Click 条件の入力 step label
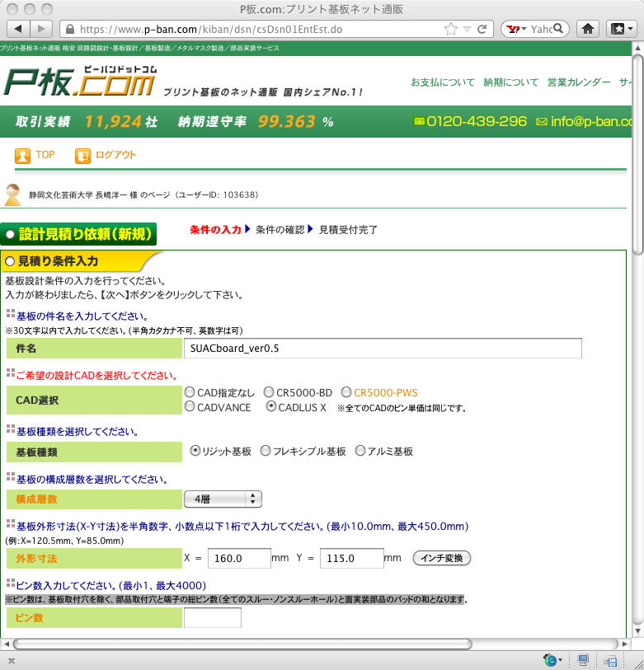The image size is (644, 670). tap(215, 230)
